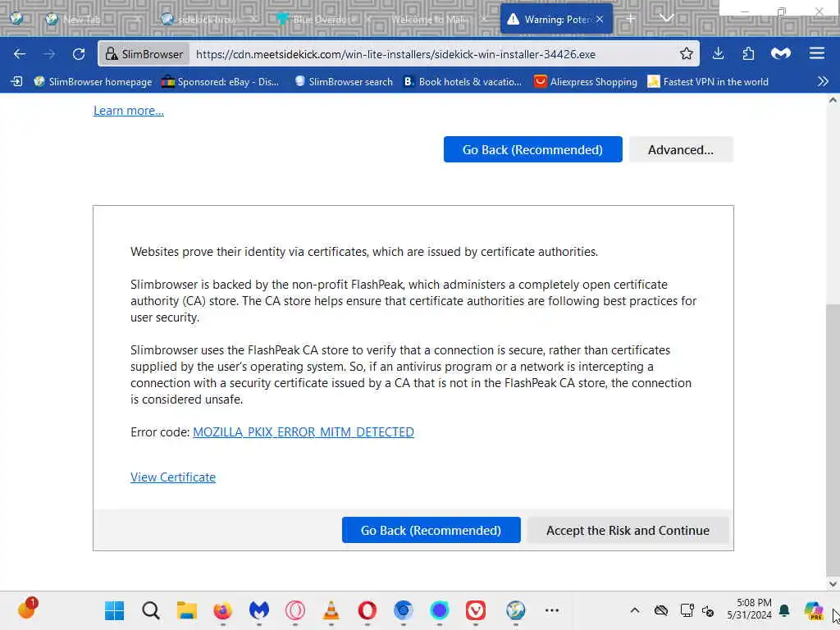The width and height of the screenshot is (840, 630).
Task: Click the address bar URL field
Action: point(433,54)
